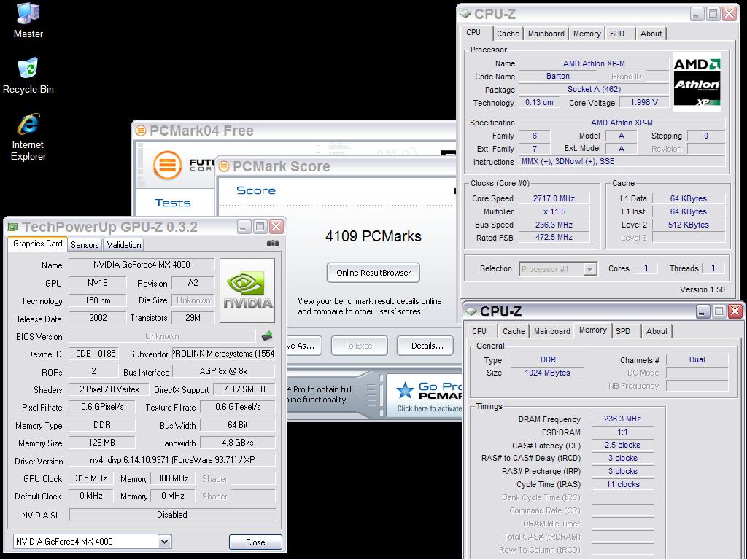The height and width of the screenshot is (560, 747).
Task: Click the GPU-Z BIOS save chip icon
Action: point(267,335)
